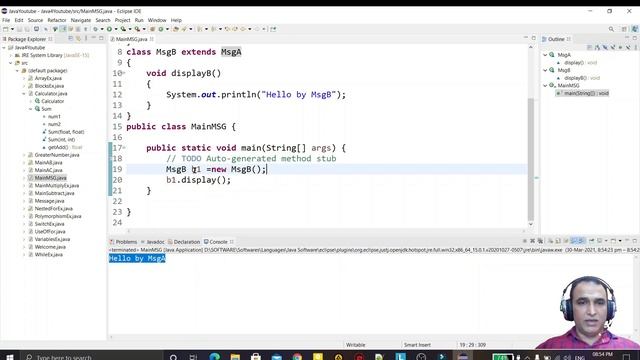
Task: Minimize the editor area
Action: point(526,38)
